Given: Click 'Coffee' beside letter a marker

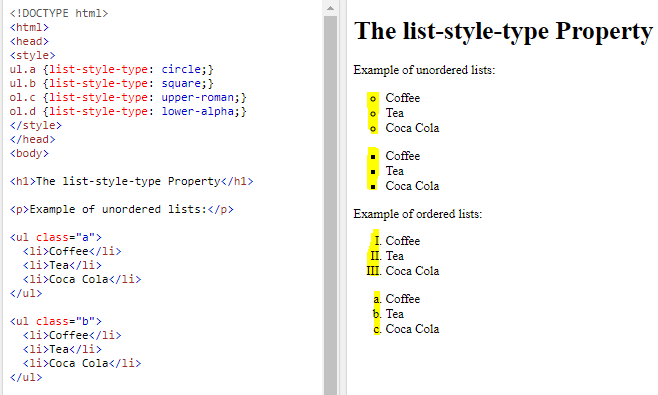Looking at the screenshot, I should (x=402, y=298).
